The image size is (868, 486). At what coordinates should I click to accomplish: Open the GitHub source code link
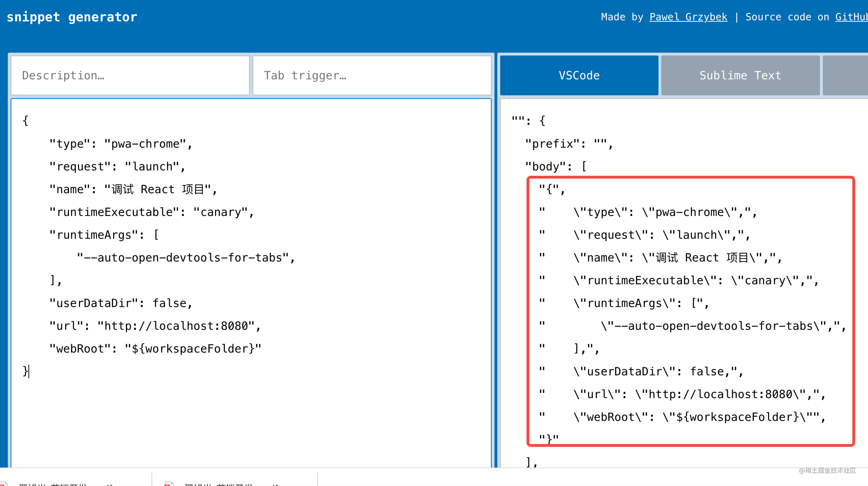(x=851, y=17)
